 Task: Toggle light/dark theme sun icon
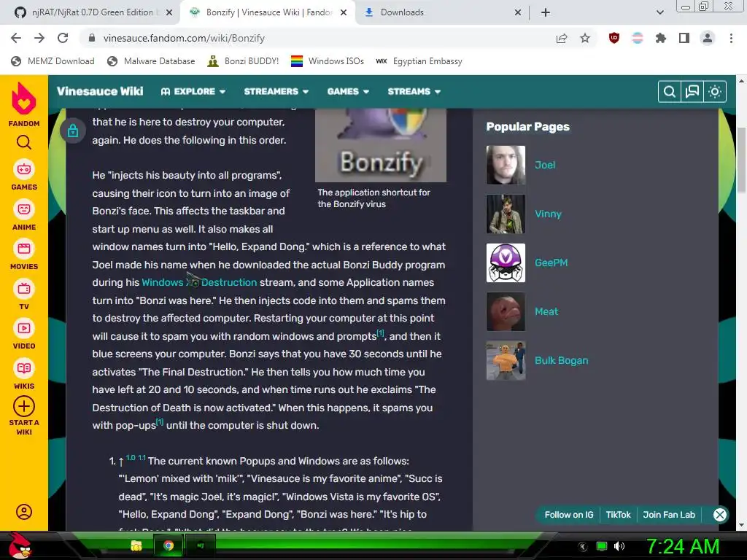715,91
